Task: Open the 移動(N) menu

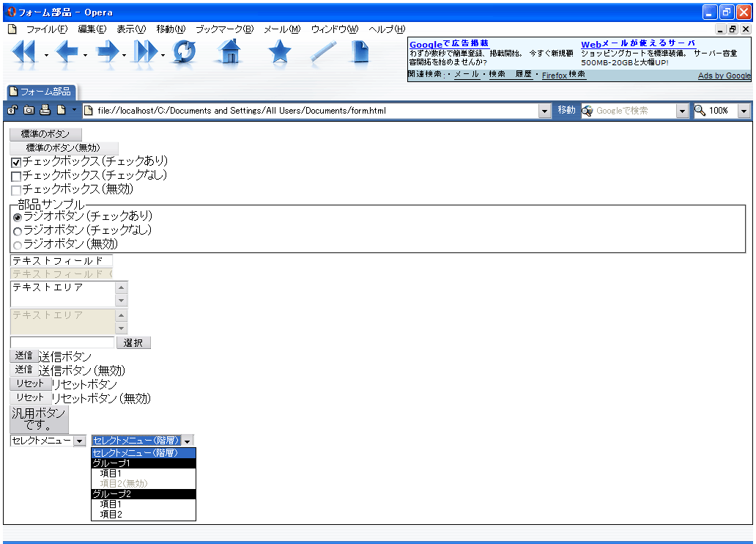Action: (171, 29)
